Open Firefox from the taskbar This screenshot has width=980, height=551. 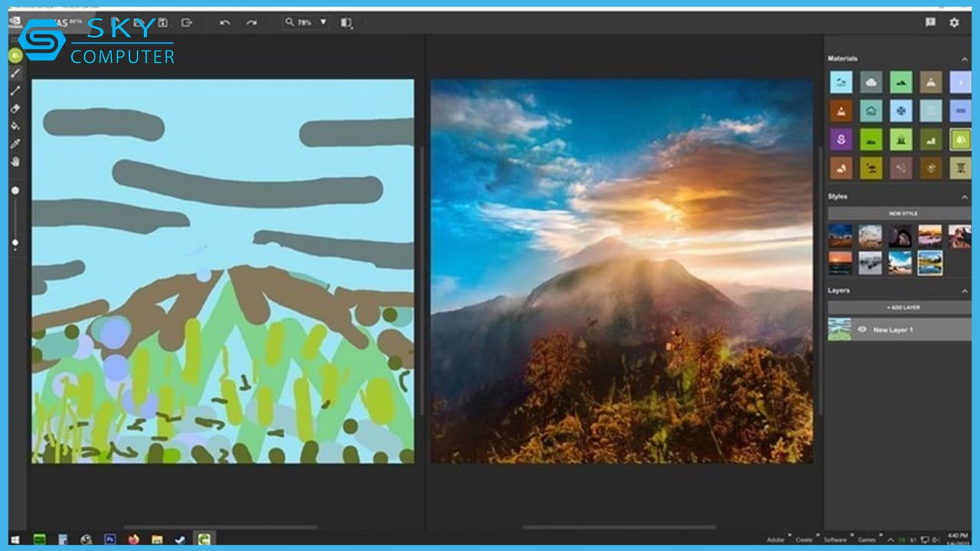point(133,540)
